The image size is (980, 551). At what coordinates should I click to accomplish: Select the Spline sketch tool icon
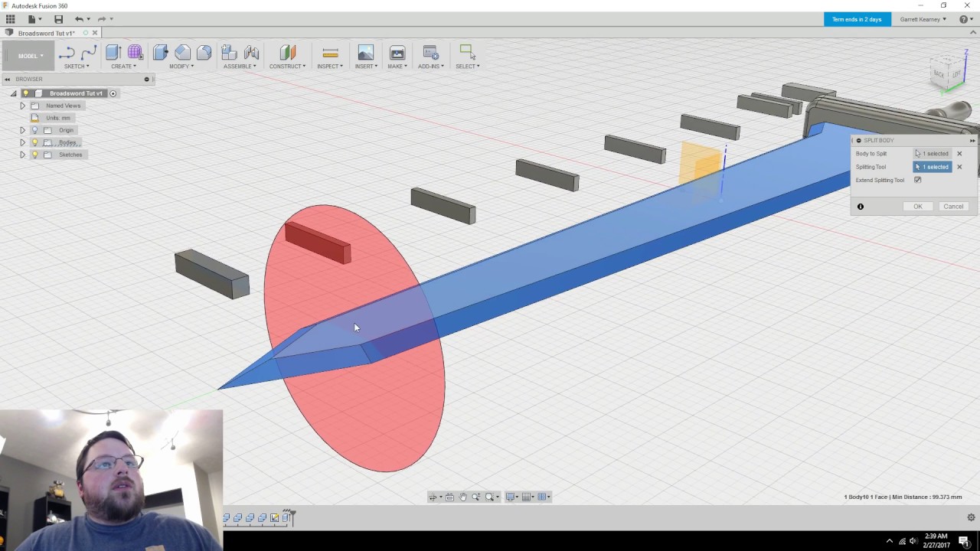pyautogui.click(x=89, y=52)
